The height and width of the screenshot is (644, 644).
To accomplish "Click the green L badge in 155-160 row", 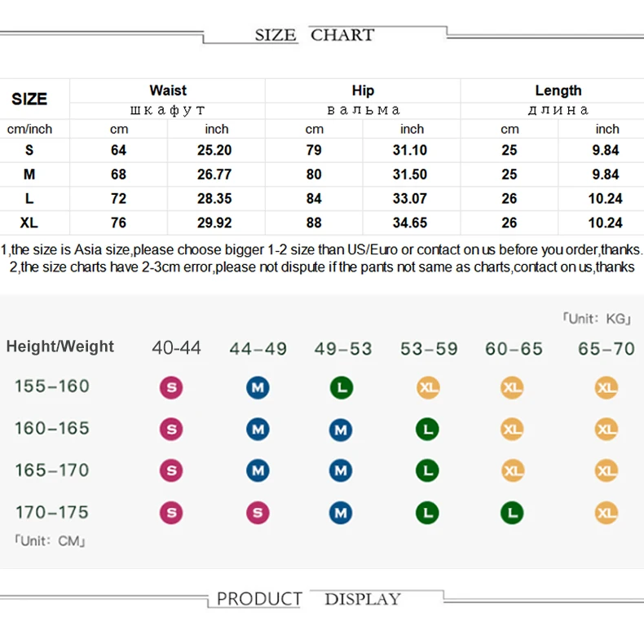I will pos(342,387).
